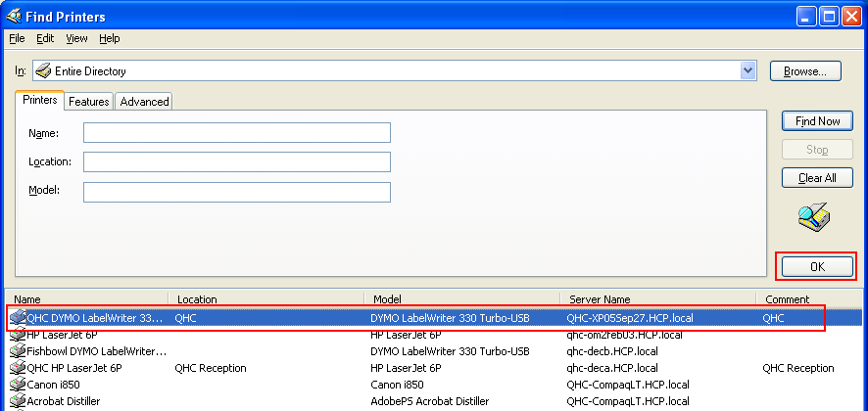Click the Acrobat Distiller printer icon
The image size is (868, 411).
click(18, 400)
